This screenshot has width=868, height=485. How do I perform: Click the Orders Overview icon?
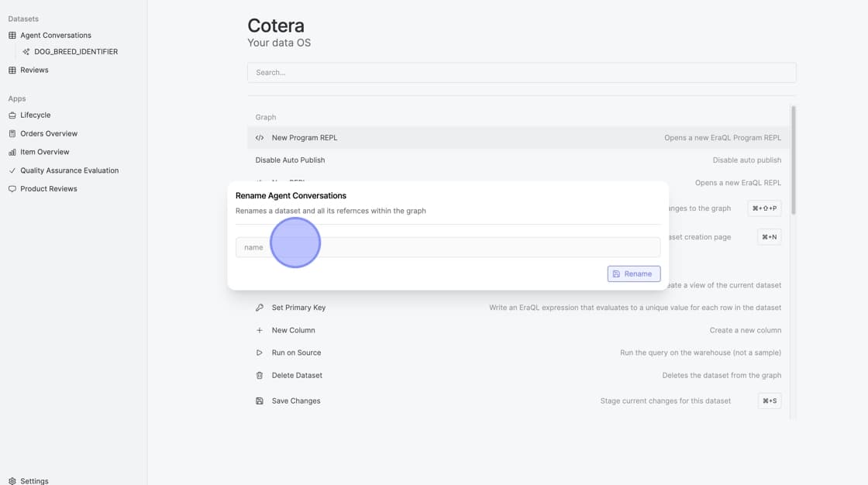pyautogui.click(x=12, y=134)
